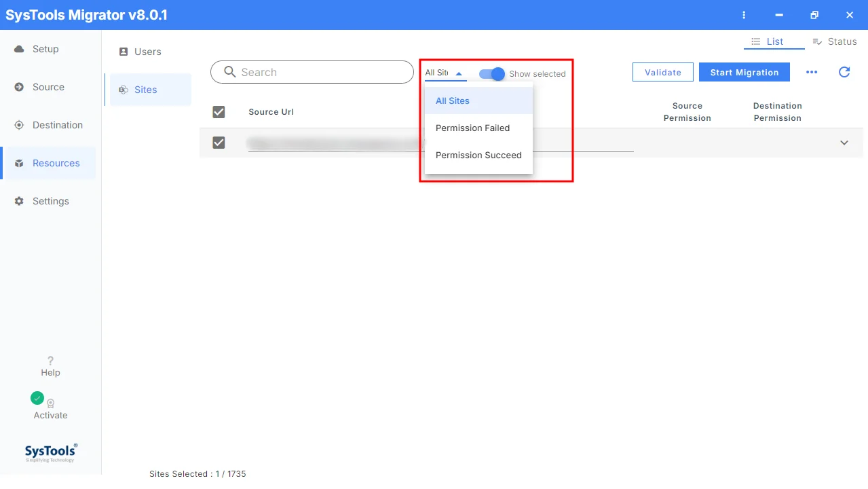This screenshot has height=489, width=868.
Task: Click the arrow icon beside Source
Action: 19,87
